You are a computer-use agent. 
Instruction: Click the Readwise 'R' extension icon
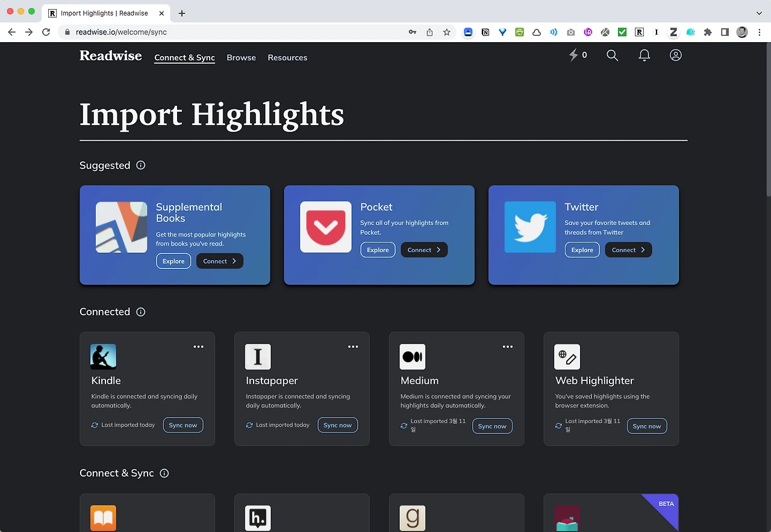coord(639,32)
